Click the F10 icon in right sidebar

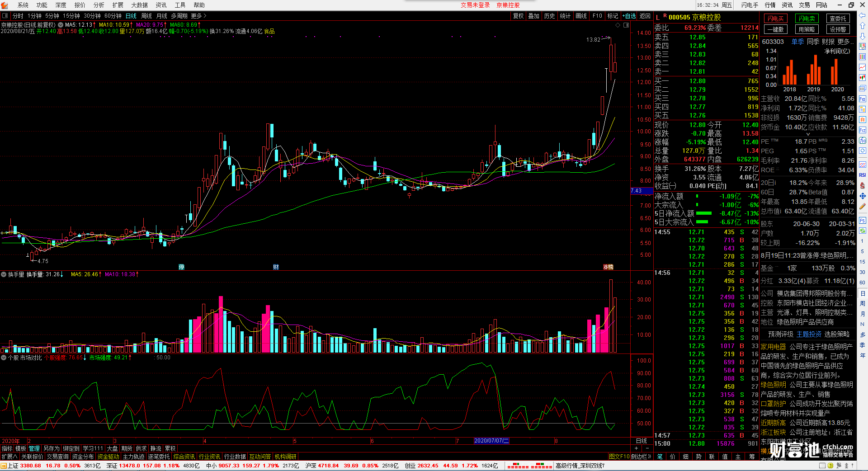863,99
